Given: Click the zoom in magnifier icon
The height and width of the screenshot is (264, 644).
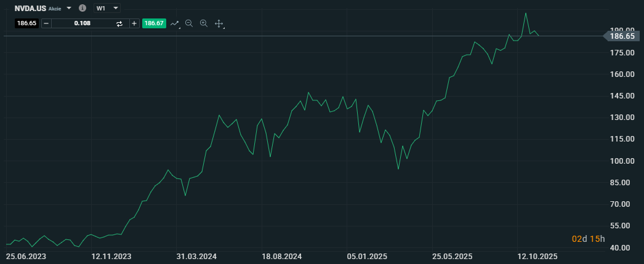Looking at the screenshot, I should (204, 23).
